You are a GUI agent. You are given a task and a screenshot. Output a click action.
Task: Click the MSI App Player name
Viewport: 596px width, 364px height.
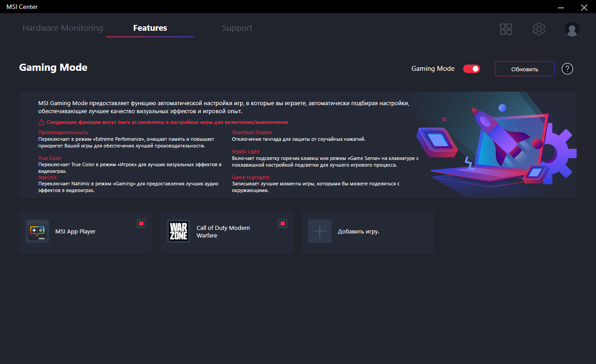[x=75, y=232]
